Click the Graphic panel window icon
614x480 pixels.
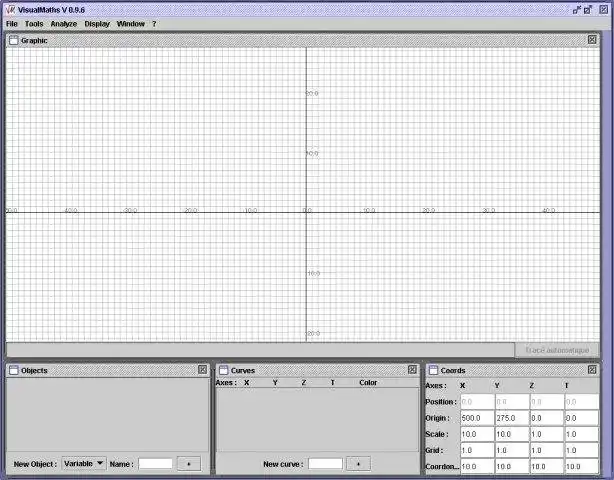[14, 40]
